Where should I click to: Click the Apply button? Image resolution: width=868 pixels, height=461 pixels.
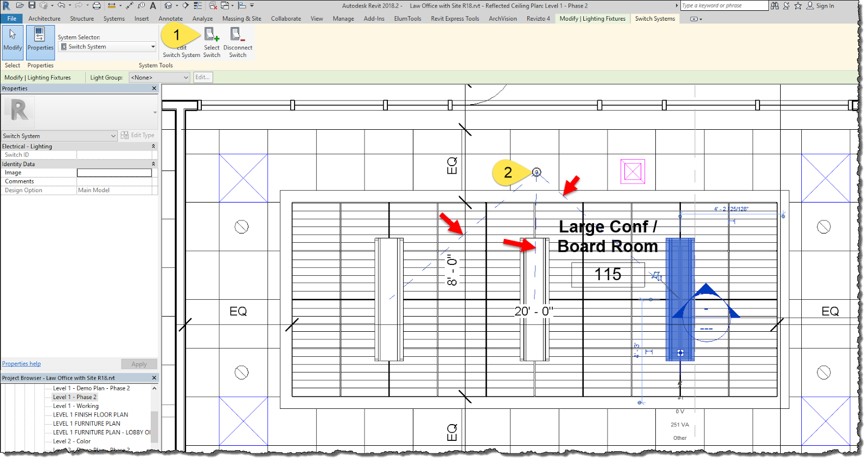point(139,364)
